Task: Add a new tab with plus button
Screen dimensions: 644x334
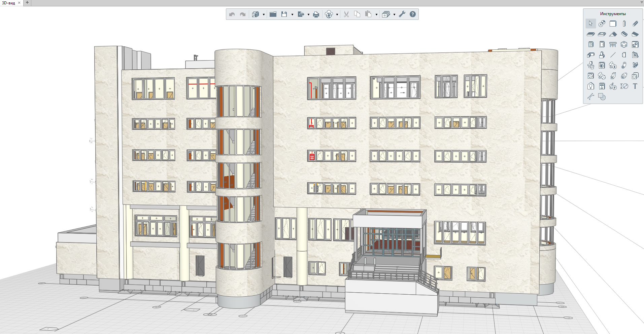Action: pyautogui.click(x=27, y=3)
